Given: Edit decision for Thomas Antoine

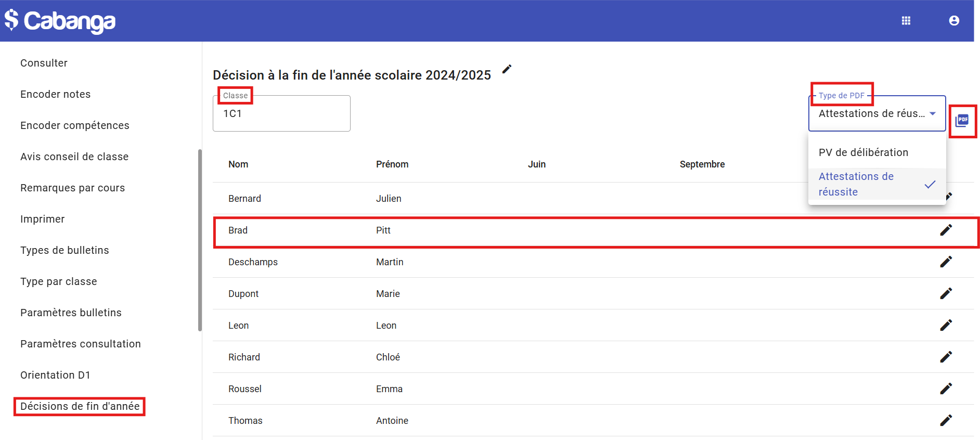Looking at the screenshot, I should 946,420.
